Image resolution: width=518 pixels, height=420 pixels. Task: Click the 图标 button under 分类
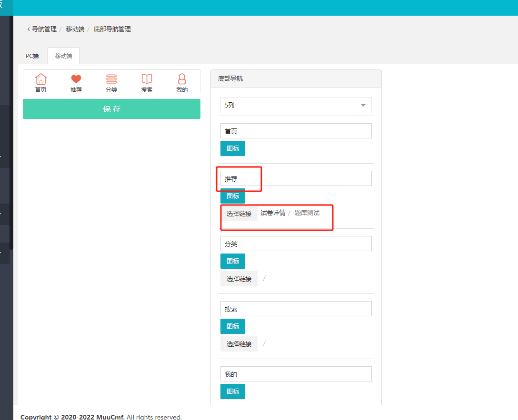(232, 261)
